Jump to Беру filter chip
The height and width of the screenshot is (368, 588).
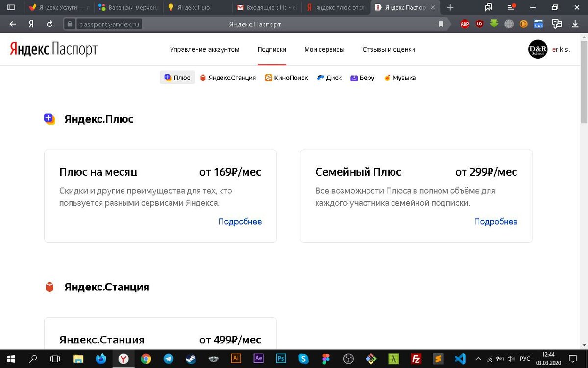[363, 78]
